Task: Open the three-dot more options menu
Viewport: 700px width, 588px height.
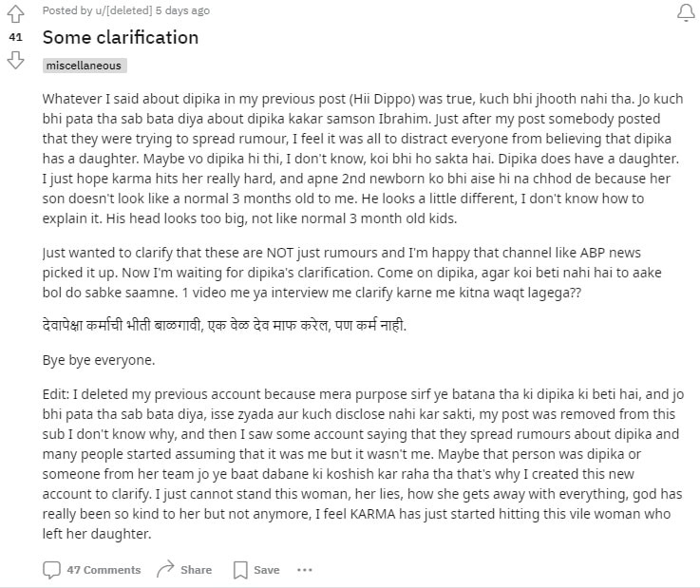Action: (304, 570)
